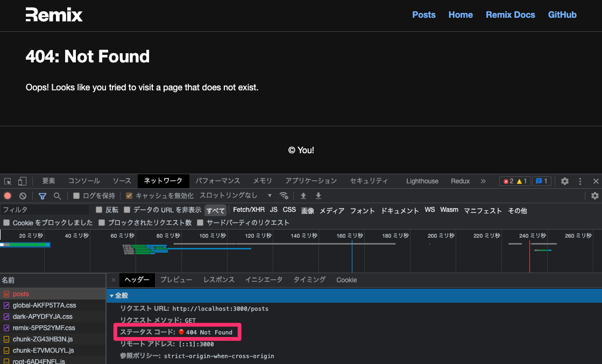The height and width of the screenshot is (364, 602).
Task: Open Network panel settings gear
Action: 594,196
